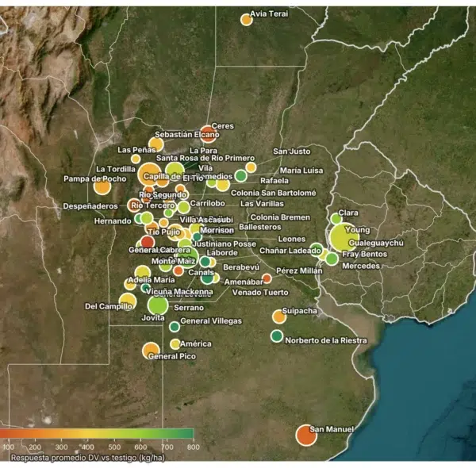
Task: Click the 'Chañar Ladeado' label
Action: pyautogui.click(x=290, y=251)
